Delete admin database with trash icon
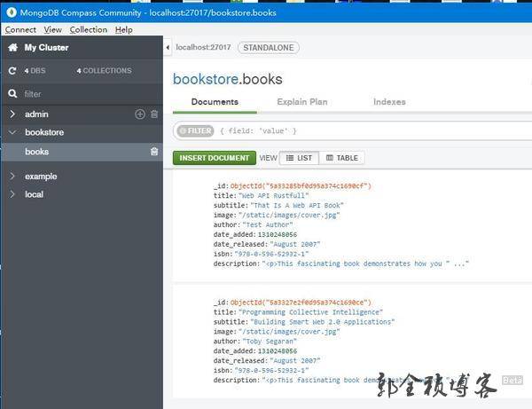532x409 pixels. [154, 114]
